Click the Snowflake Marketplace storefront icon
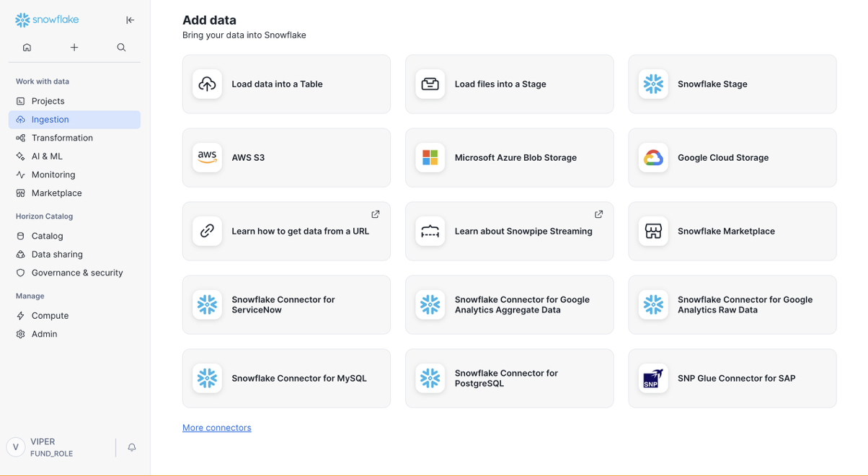The width and height of the screenshot is (868, 476). (653, 232)
